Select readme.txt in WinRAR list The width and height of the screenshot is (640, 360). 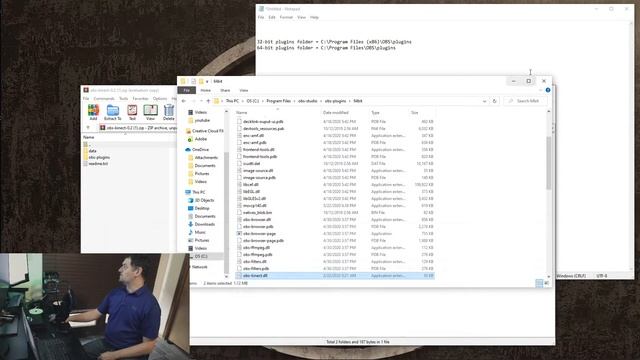[98, 164]
